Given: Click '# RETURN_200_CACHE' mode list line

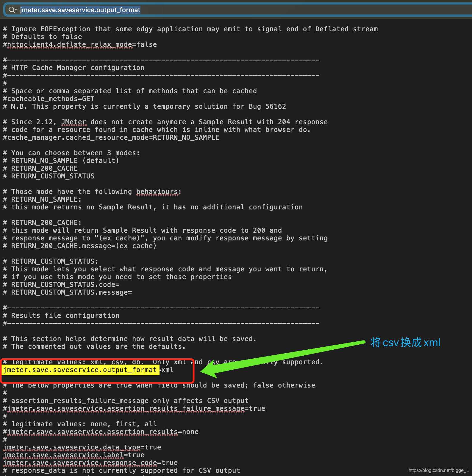Looking at the screenshot, I should [x=40, y=169].
